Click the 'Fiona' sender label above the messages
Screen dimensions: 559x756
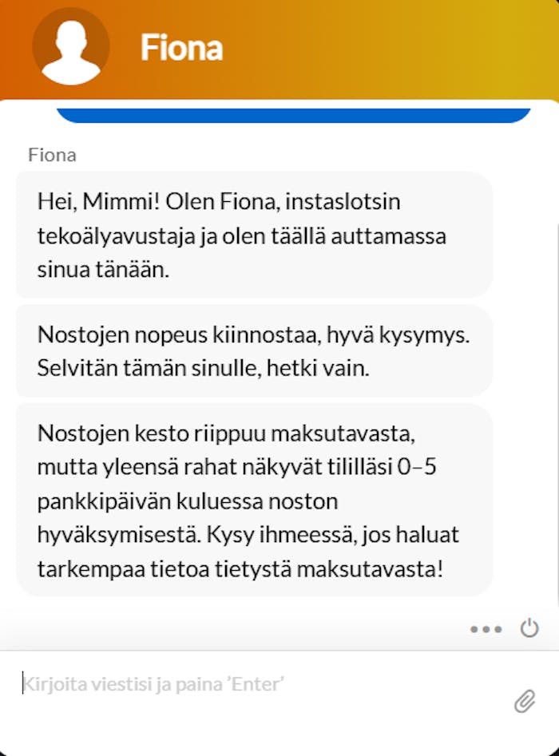point(52,155)
